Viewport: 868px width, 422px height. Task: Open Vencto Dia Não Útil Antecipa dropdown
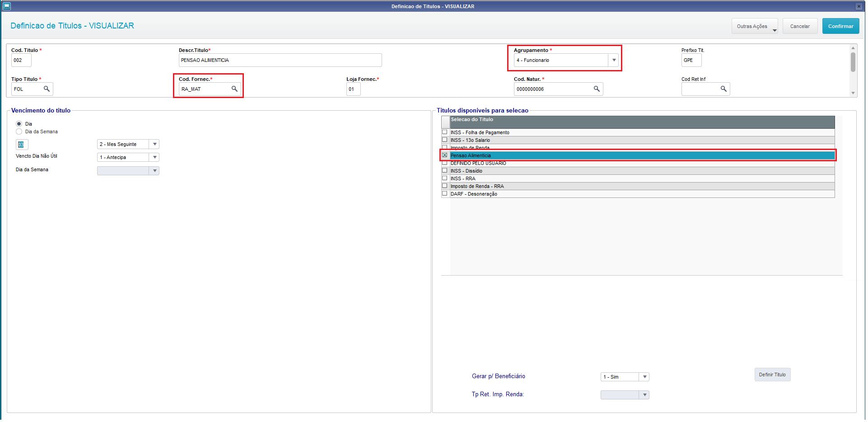coord(154,157)
